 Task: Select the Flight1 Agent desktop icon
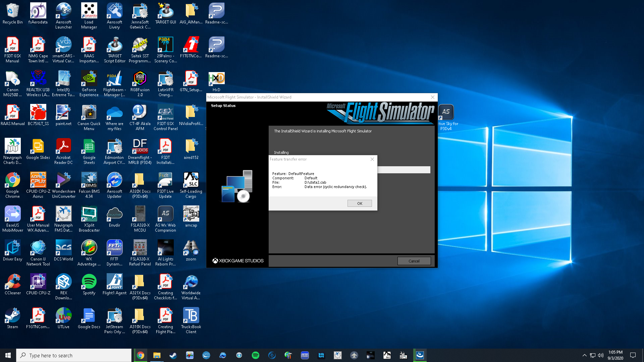[115, 285]
